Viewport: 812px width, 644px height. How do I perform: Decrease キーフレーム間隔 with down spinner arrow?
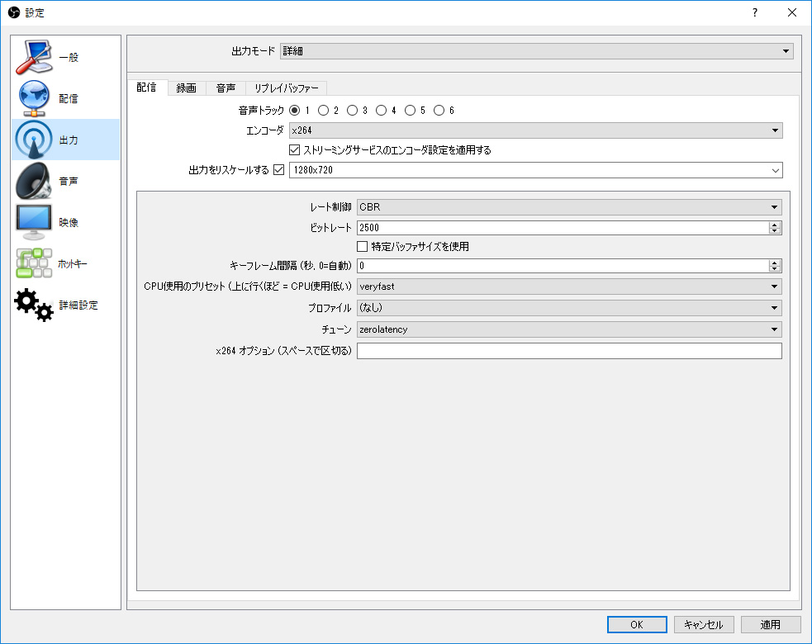pyautogui.click(x=775, y=268)
